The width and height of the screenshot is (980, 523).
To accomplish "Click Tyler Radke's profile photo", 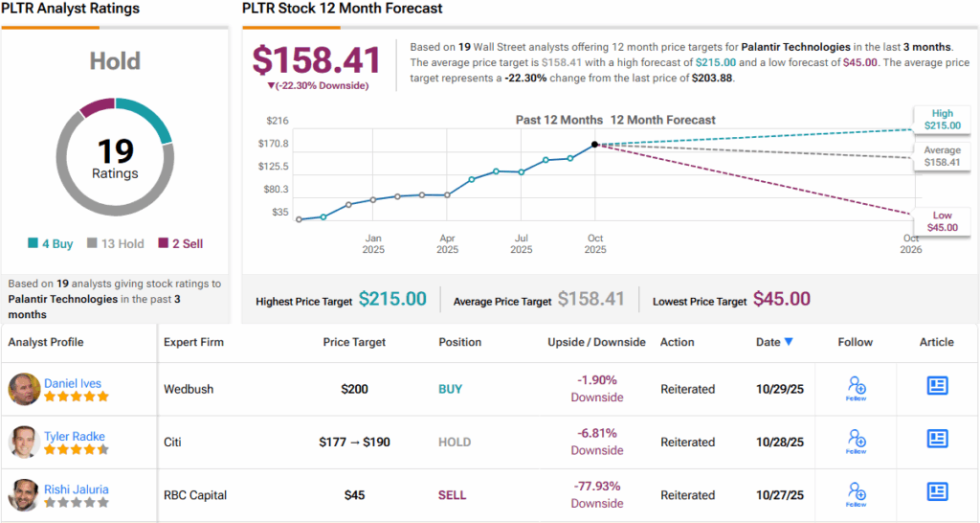I will click(25, 442).
